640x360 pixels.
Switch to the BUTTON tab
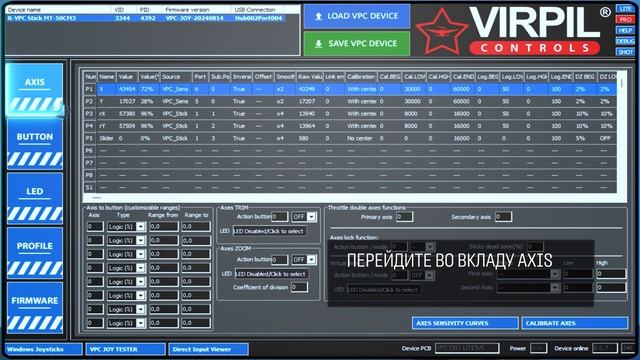tap(35, 144)
